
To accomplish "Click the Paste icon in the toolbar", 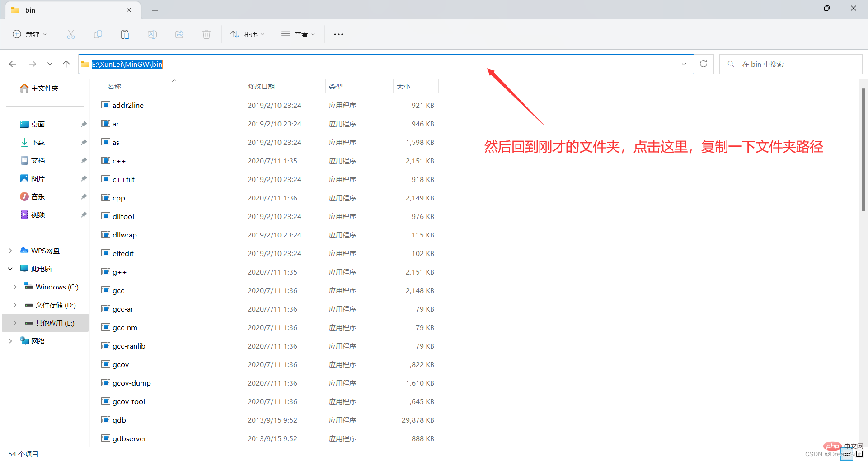I will point(125,34).
